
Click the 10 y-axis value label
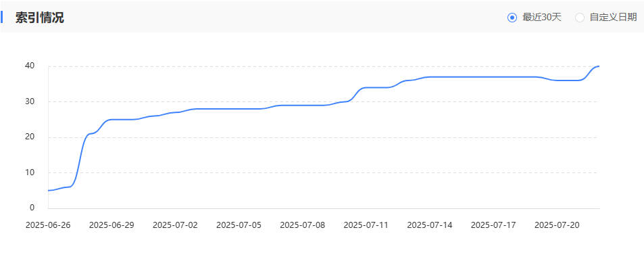pyautogui.click(x=30, y=172)
